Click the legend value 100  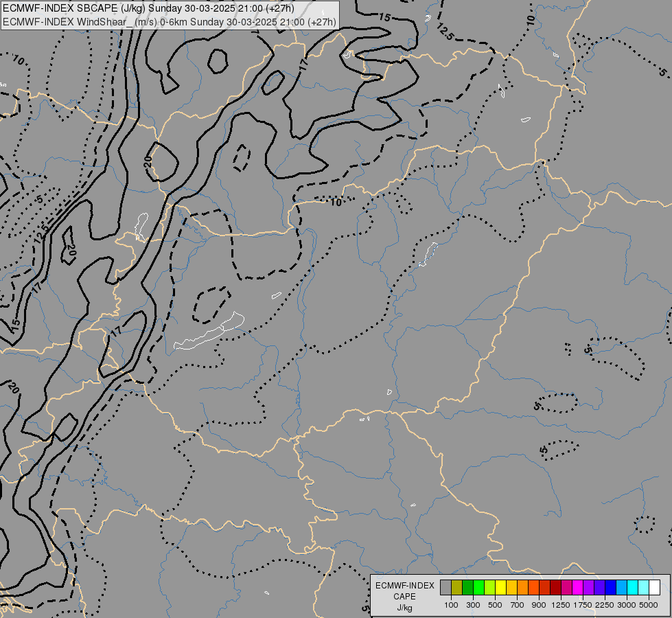pos(451,605)
